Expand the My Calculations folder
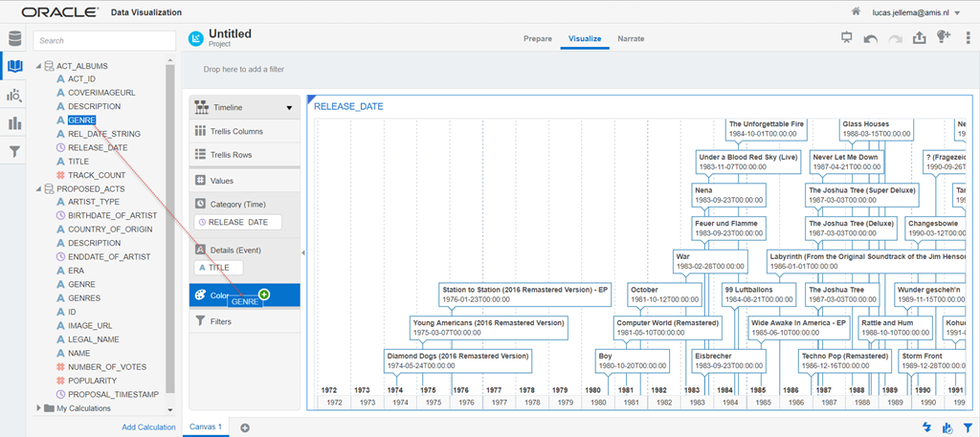 coord(39,408)
